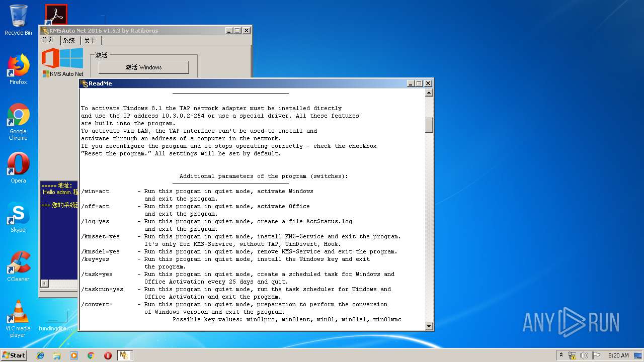
Task: Click the /key=yes switch text
Action: point(95,259)
